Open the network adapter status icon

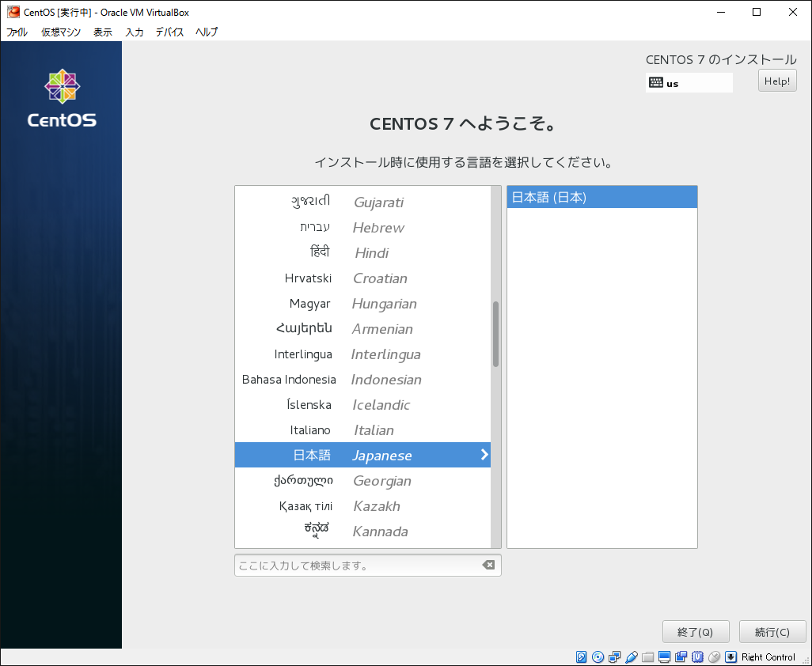point(615,657)
